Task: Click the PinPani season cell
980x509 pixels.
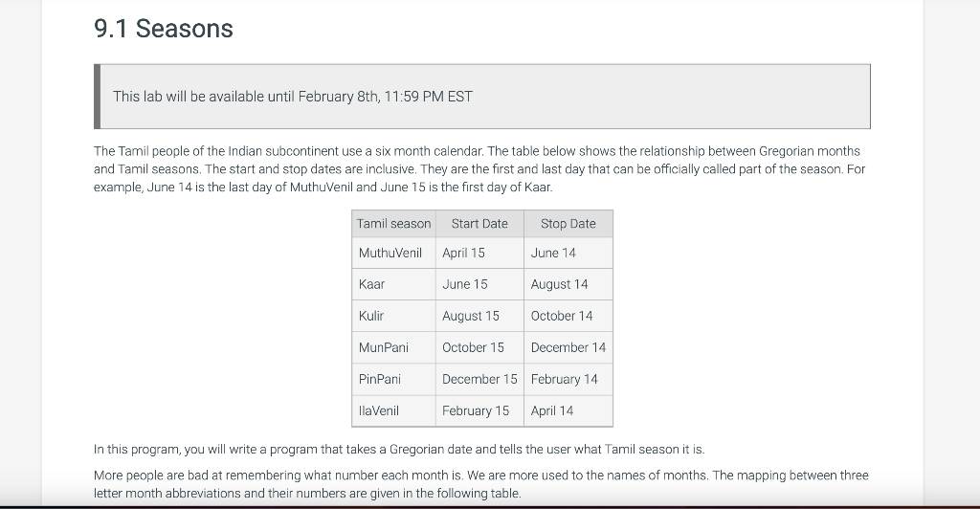Action: [x=393, y=379]
